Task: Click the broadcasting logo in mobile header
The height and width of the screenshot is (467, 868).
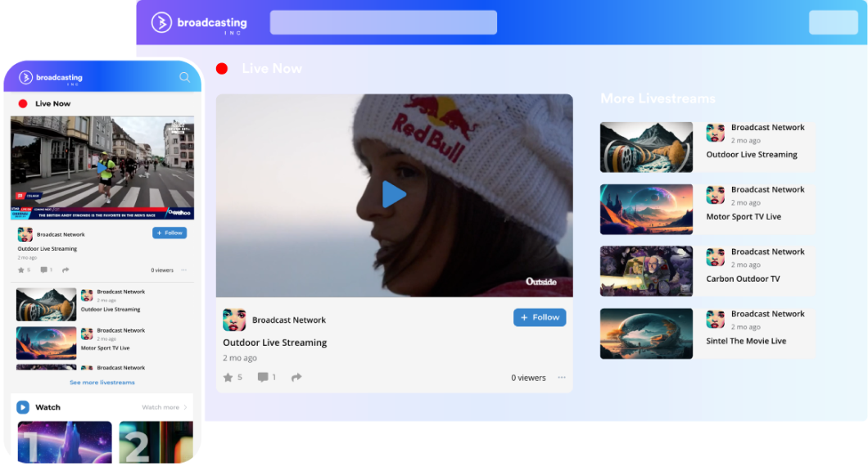Action: (x=51, y=78)
